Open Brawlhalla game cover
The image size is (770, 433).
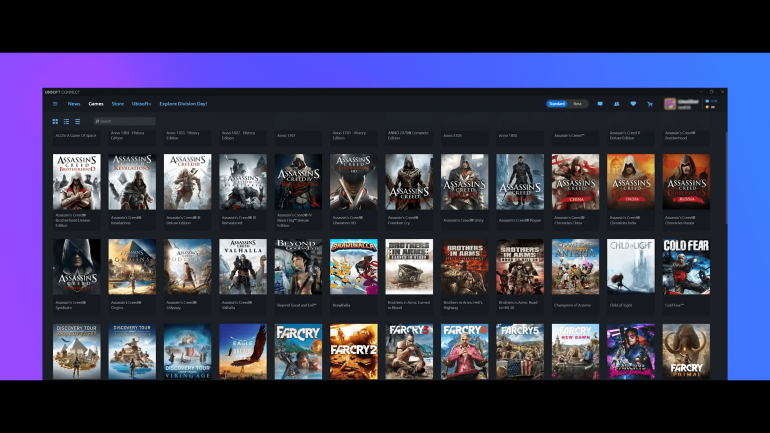pyautogui.click(x=354, y=267)
